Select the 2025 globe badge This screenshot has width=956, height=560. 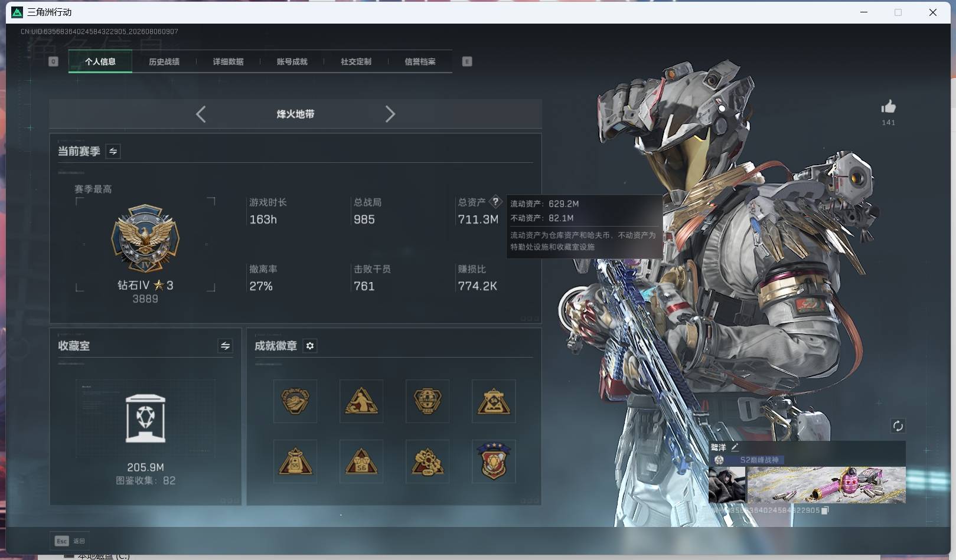coord(428,401)
